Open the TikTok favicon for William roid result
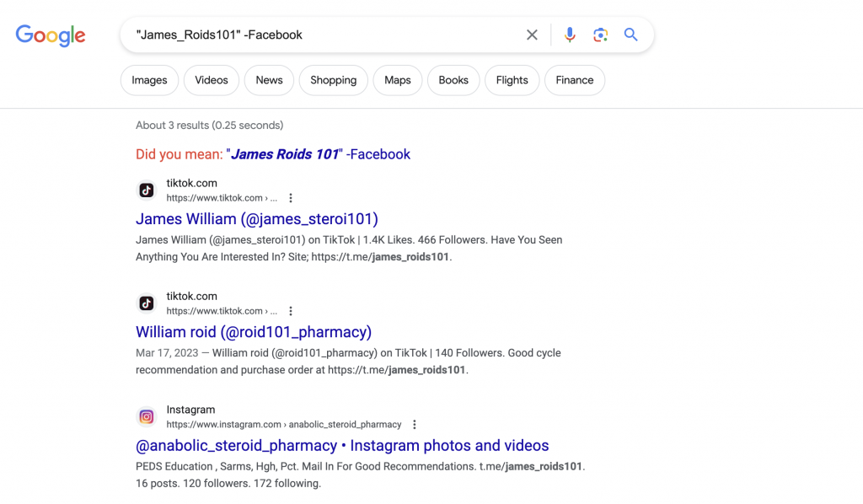The height and width of the screenshot is (504, 863). pos(147,303)
